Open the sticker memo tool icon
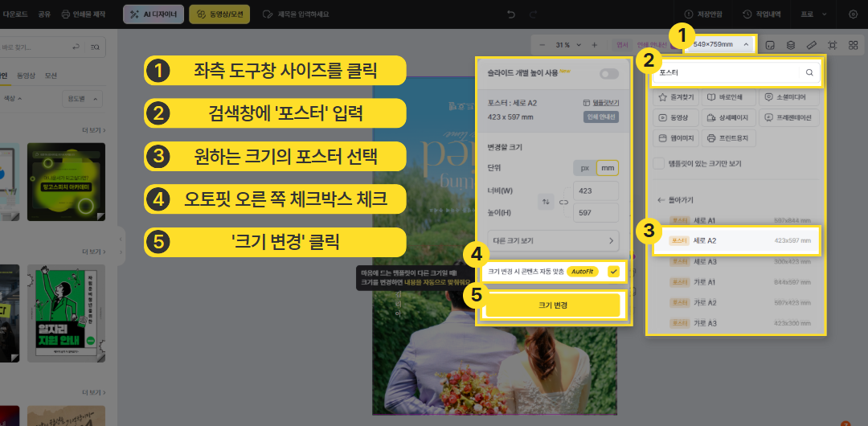The width and height of the screenshot is (868, 426). (769, 45)
